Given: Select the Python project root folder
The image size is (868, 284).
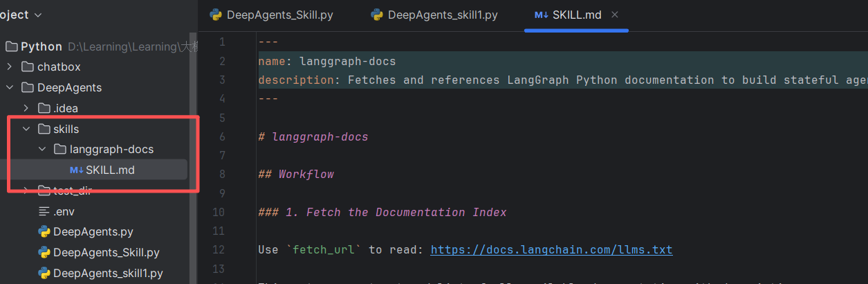Looking at the screenshot, I should (41, 46).
